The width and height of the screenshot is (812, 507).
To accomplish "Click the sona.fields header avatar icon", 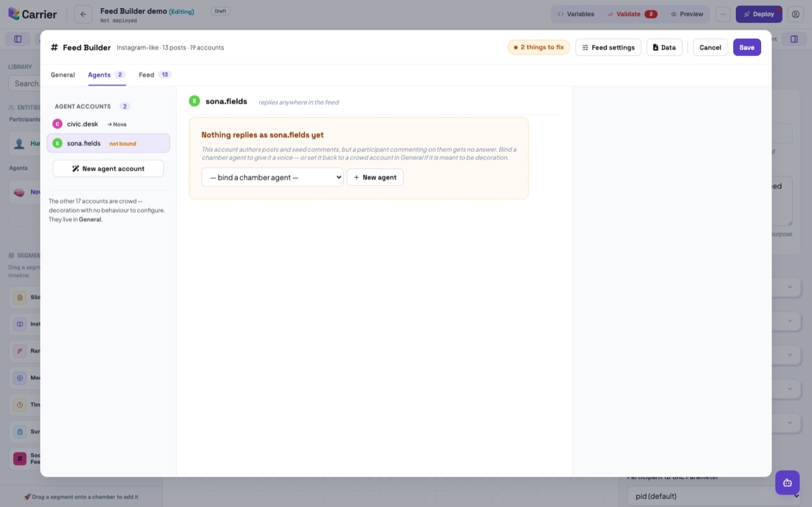I will (194, 101).
